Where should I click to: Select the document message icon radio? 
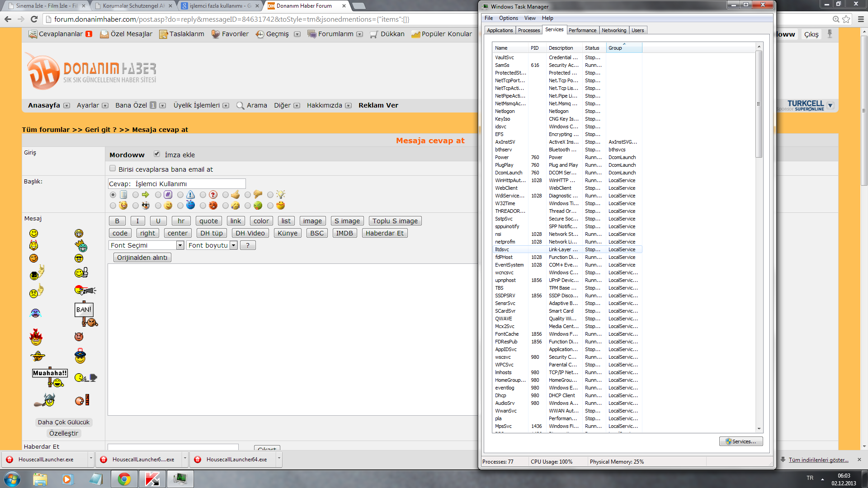(x=113, y=195)
